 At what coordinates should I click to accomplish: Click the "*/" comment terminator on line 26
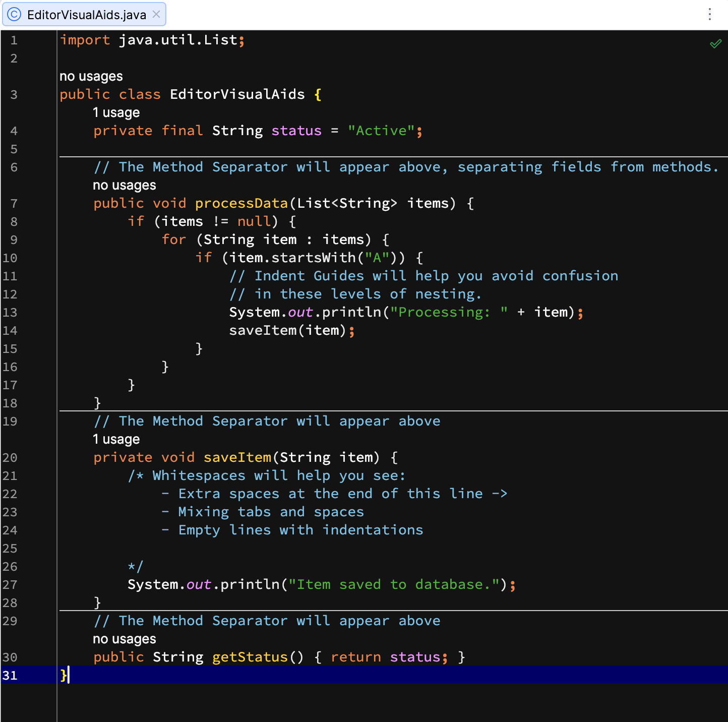click(x=136, y=566)
